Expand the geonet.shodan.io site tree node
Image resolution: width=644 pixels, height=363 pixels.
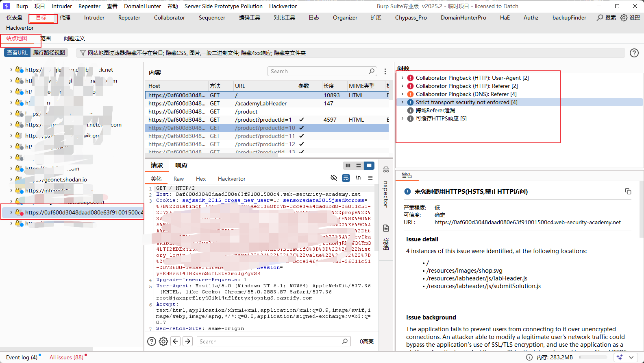tap(11, 179)
